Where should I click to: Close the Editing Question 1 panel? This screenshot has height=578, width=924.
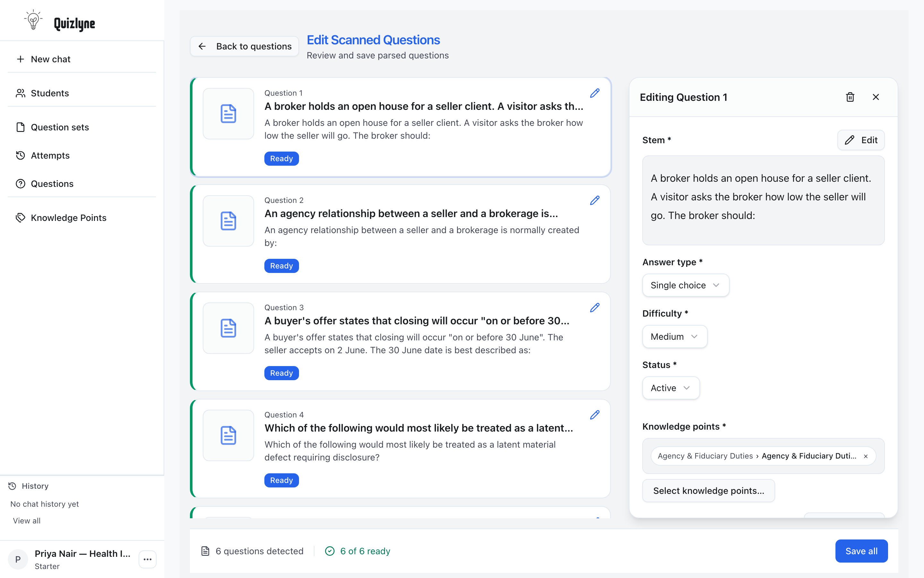point(876,97)
